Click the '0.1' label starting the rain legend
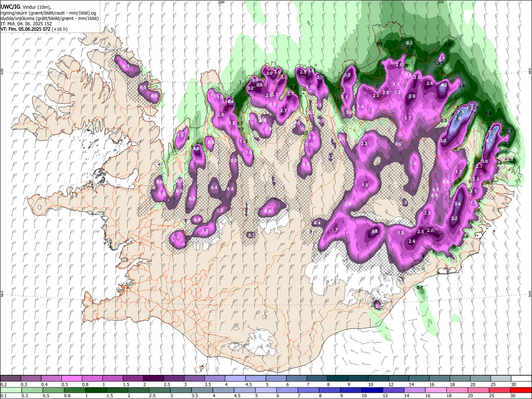Image resolution: width=532 pixels, height=399 pixels. (x=4, y=396)
